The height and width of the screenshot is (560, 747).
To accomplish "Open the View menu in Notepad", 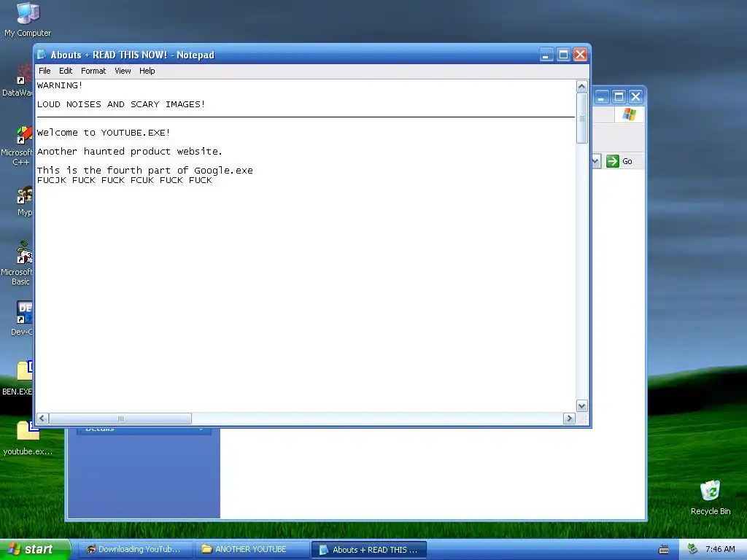I will click(x=123, y=71).
